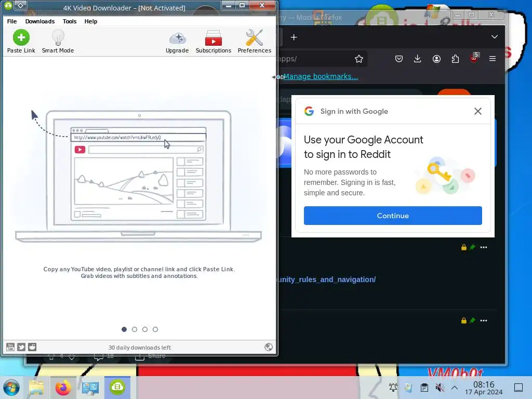This screenshot has width=532, height=399.
Task: Click the Reddit icon in status bar
Action: 32,347
